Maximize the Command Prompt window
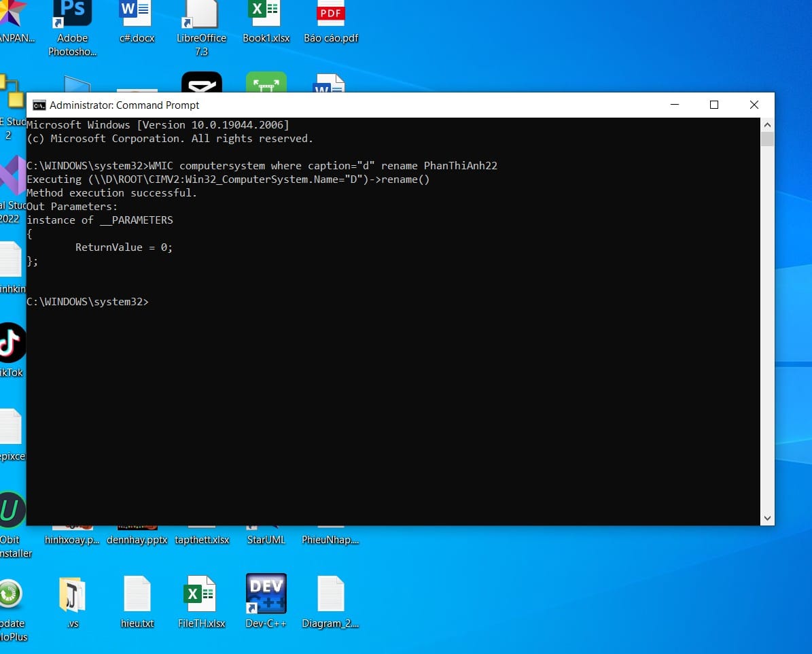The image size is (812, 654). [714, 105]
